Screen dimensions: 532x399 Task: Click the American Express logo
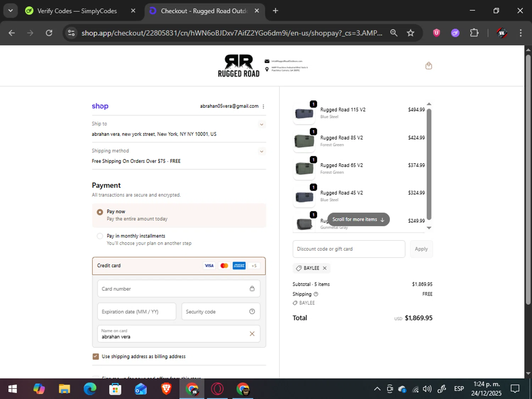coord(239,266)
